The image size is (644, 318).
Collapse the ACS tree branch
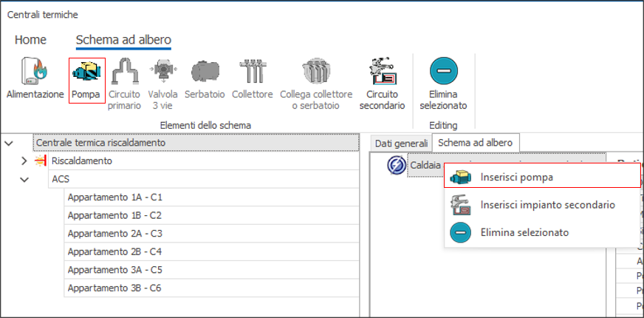24,179
